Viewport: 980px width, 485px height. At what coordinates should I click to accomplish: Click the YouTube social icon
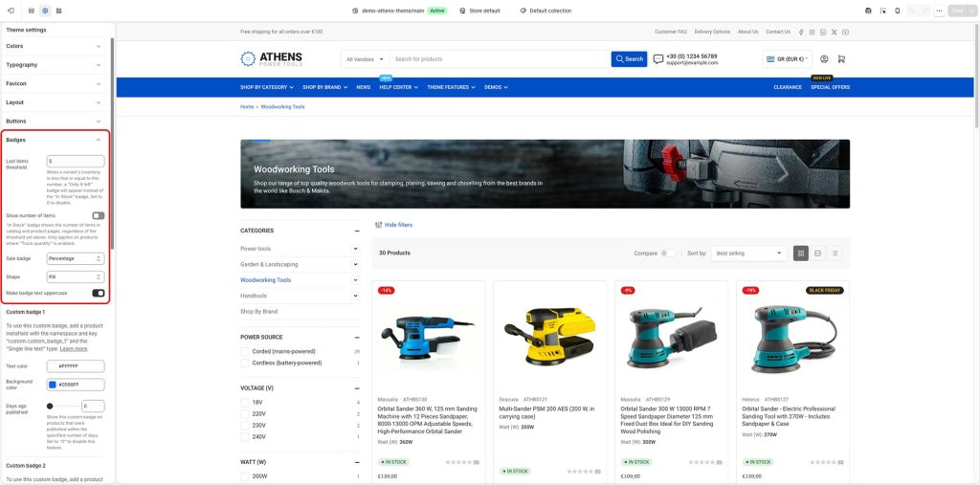click(x=845, y=32)
